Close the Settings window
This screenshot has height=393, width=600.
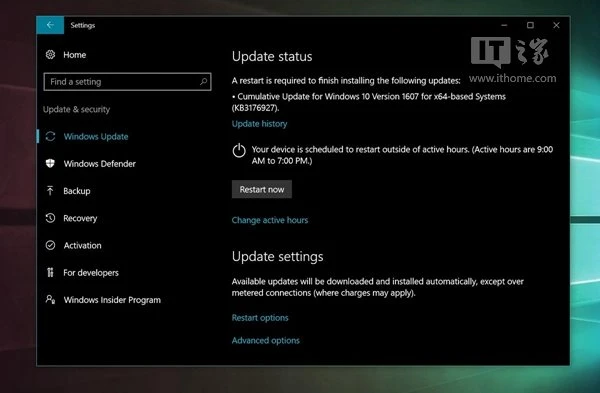[x=556, y=25]
